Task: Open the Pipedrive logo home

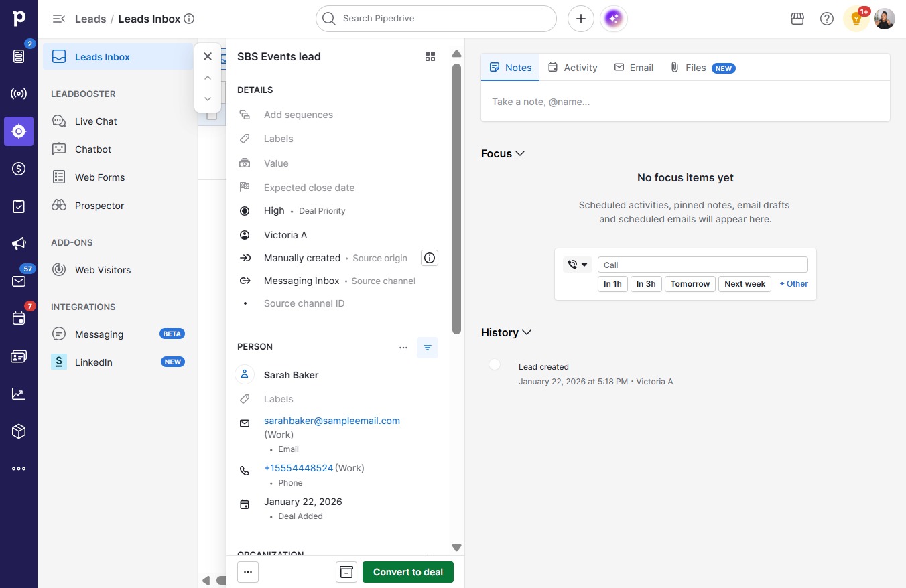Action: pos(19,19)
